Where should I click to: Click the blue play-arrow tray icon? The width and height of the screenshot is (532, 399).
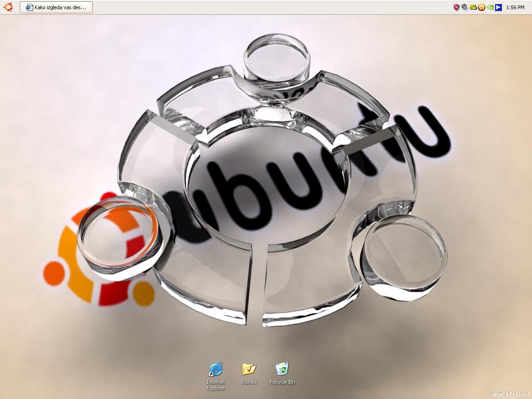(x=498, y=7)
